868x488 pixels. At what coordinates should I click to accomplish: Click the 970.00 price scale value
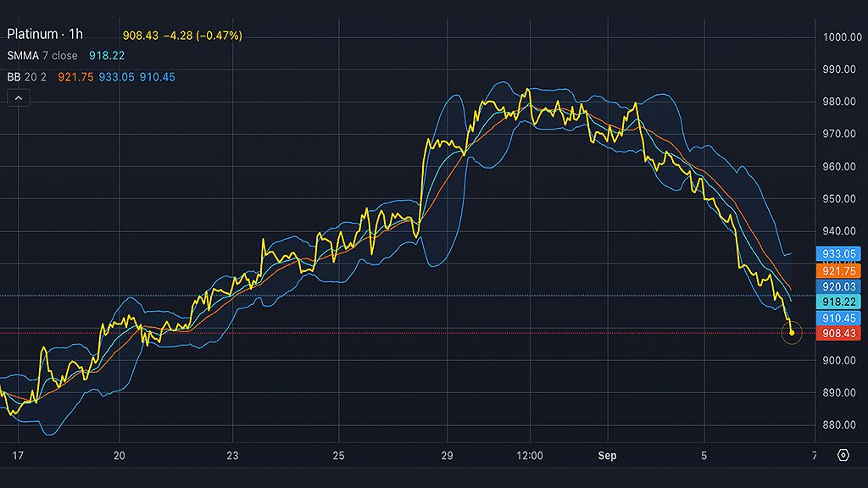coord(839,134)
